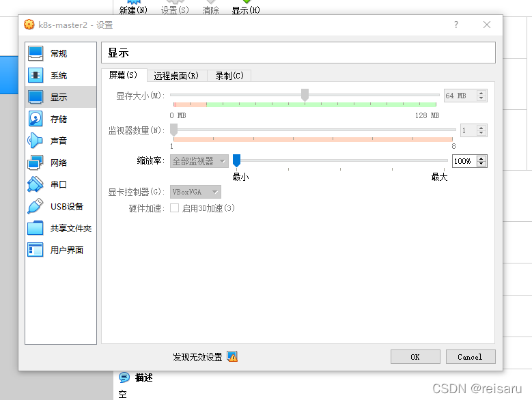
Task: Switch to the 录制(C) tab
Action: coord(229,76)
